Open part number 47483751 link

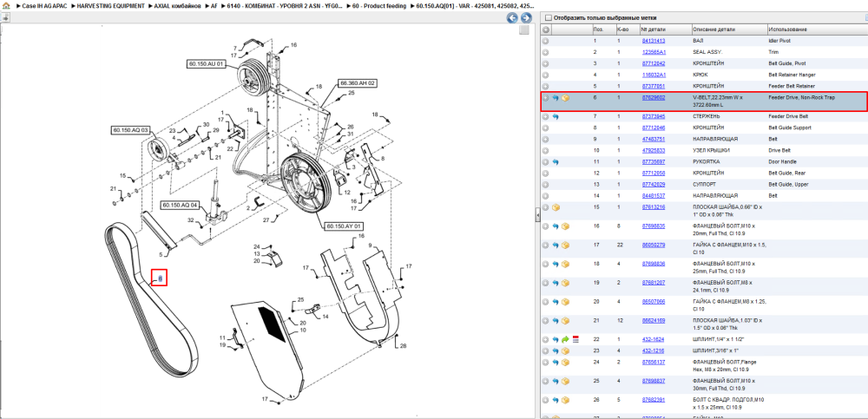point(654,139)
